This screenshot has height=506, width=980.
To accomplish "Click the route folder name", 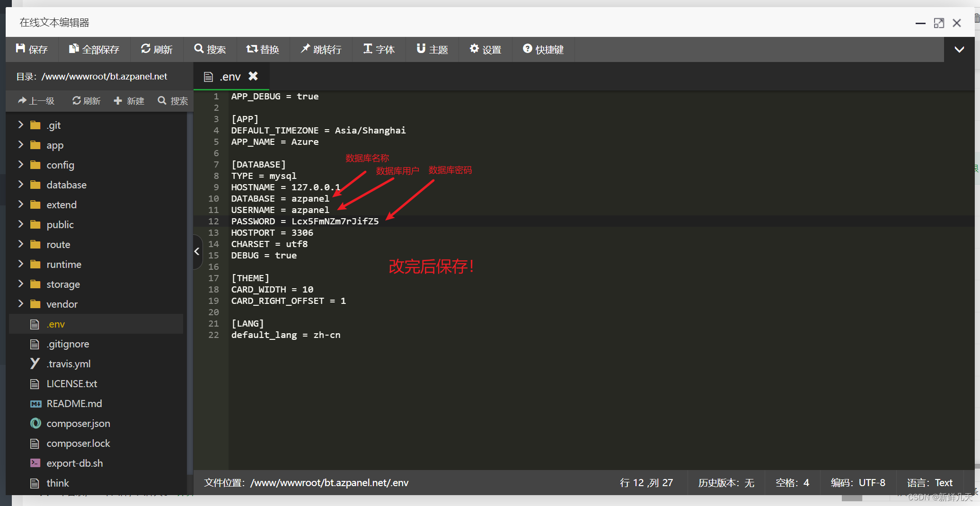I will click(x=58, y=244).
